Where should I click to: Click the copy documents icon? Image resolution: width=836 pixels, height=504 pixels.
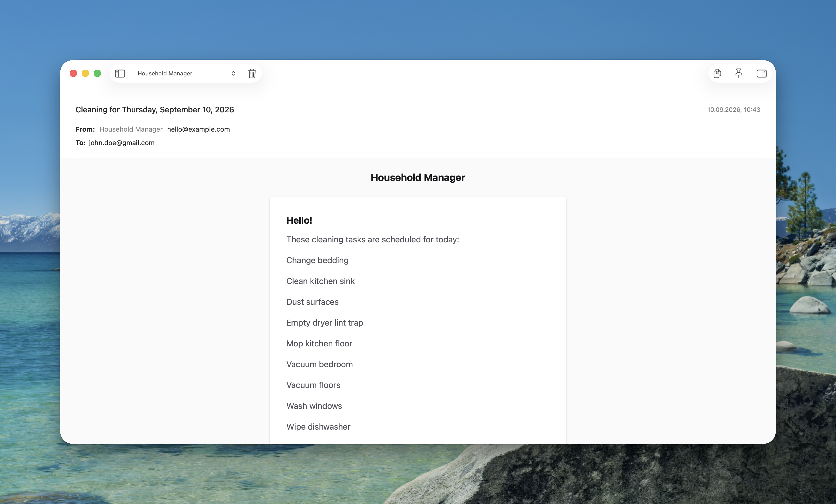pyautogui.click(x=717, y=74)
